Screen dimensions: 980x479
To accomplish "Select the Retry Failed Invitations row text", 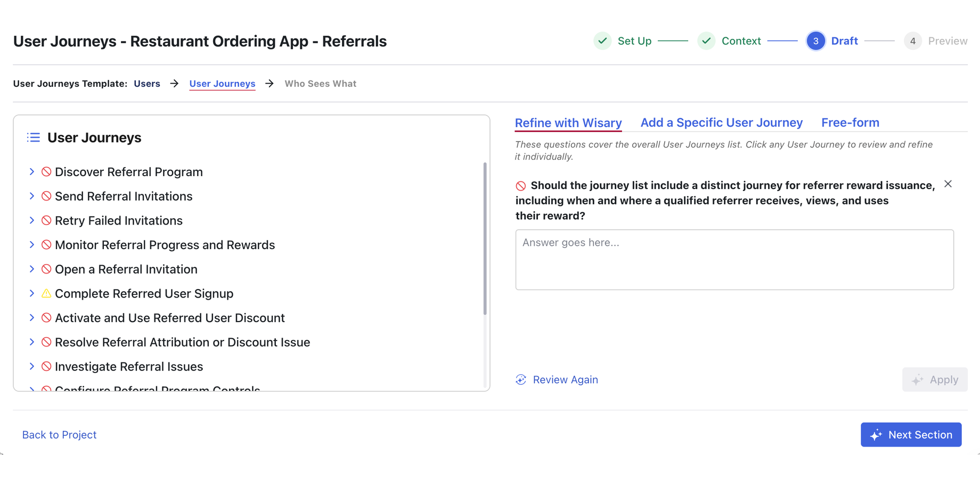I will pos(119,220).
